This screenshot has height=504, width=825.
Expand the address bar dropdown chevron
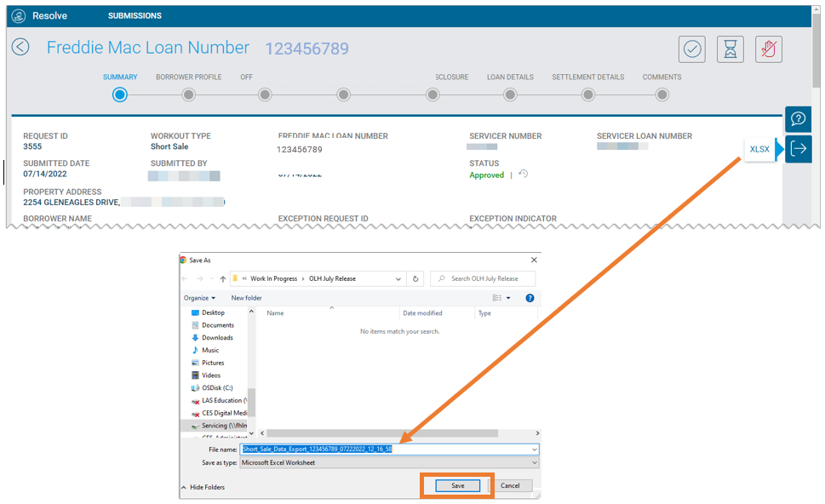(x=398, y=279)
